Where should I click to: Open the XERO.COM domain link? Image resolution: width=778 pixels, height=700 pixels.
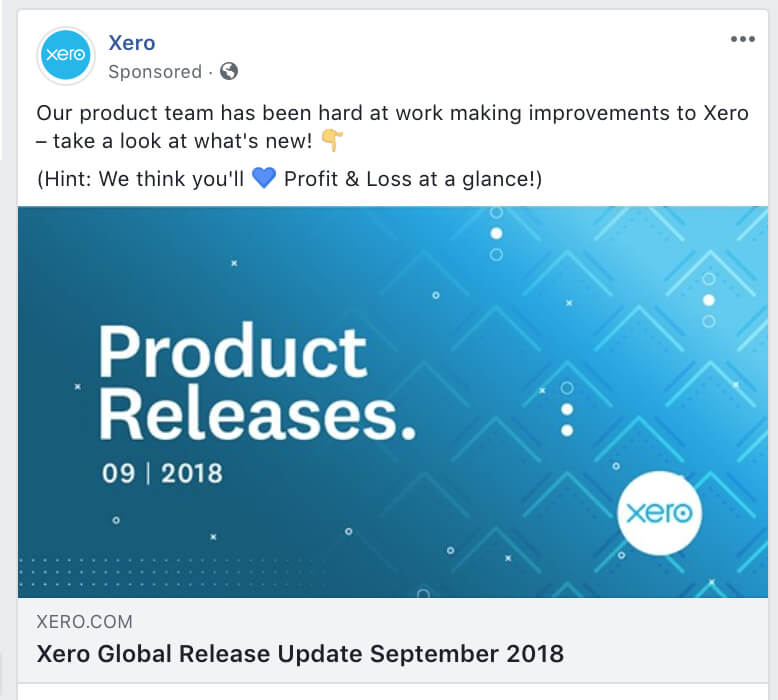point(84,622)
